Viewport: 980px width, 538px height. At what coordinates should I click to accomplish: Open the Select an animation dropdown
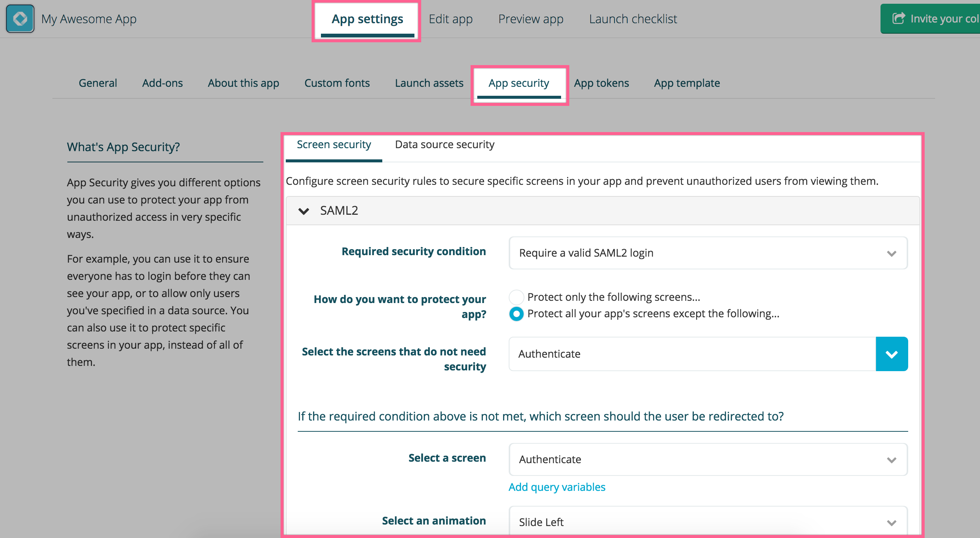coord(708,522)
